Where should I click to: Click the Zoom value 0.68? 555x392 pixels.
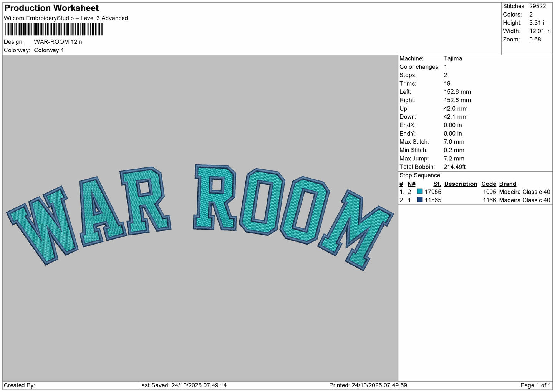pos(535,40)
